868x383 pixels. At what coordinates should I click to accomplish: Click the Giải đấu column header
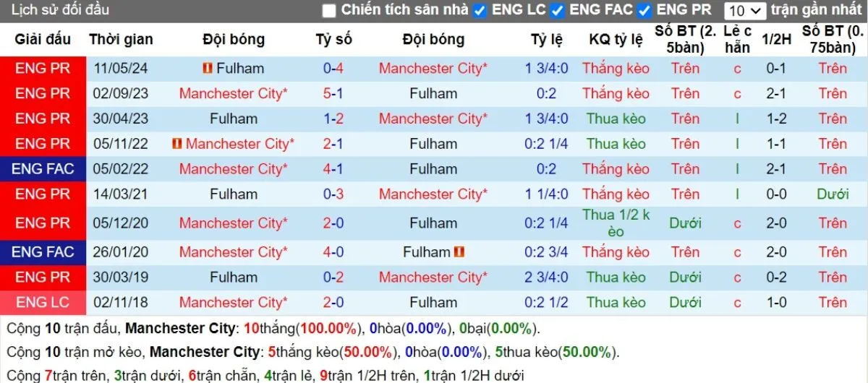click(x=43, y=40)
